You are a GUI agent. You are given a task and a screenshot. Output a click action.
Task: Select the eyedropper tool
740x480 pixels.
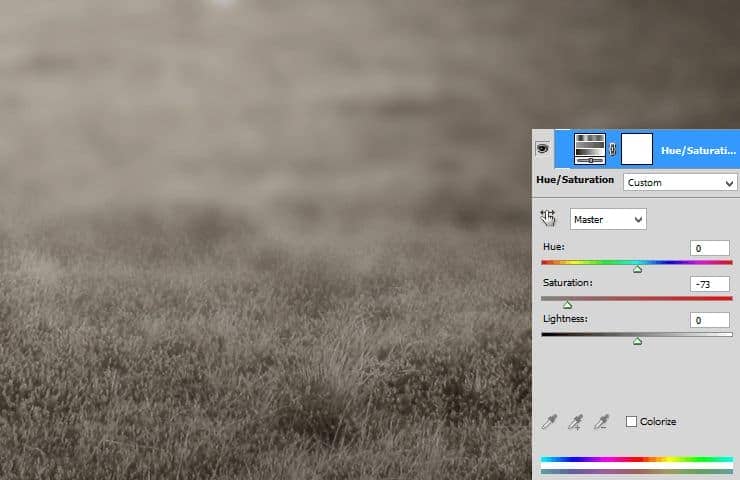pyautogui.click(x=549, y=421)
